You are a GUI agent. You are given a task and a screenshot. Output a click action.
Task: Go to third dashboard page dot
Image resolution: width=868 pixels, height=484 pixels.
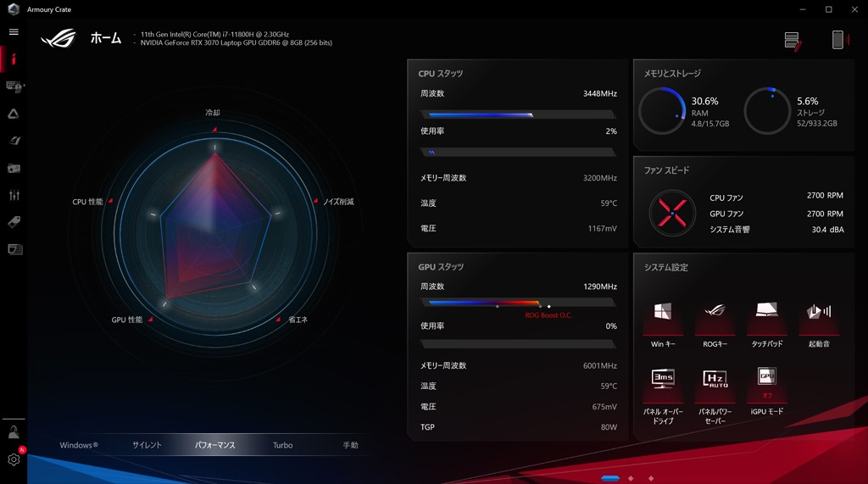click(651, 478)
